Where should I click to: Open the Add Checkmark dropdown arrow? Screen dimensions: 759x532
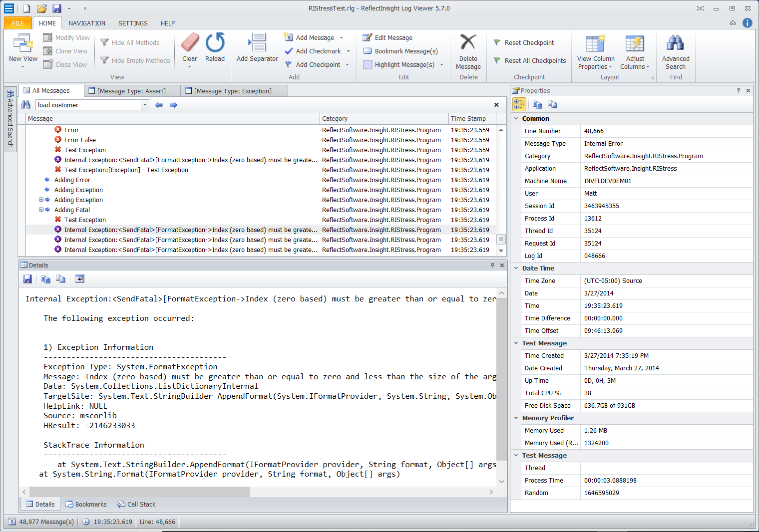pos(348,51)
